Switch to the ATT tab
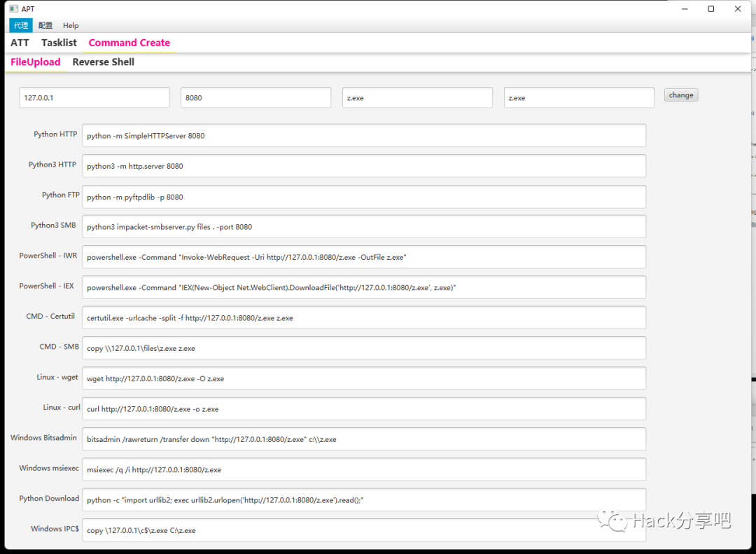756x554 pixels. click(x=20, y=43)
